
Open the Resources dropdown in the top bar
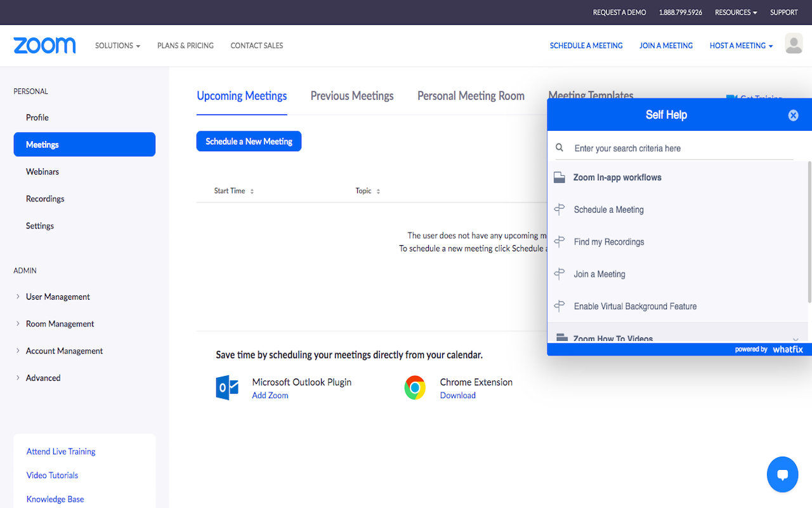736,12
